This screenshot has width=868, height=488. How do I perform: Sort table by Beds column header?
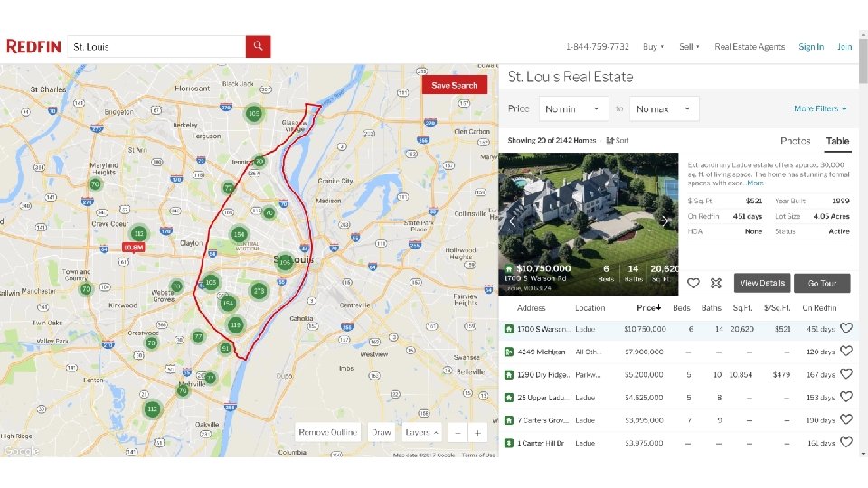(x=682, y=308)
